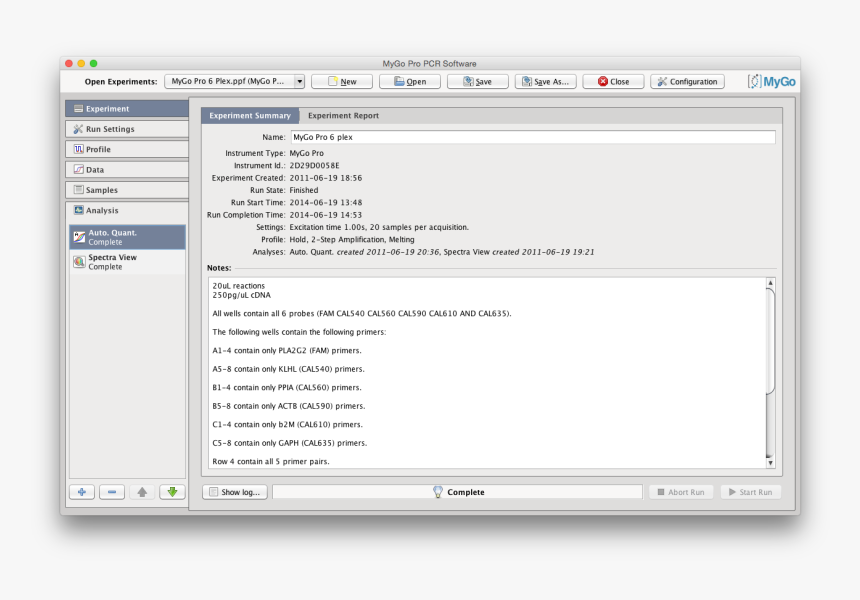Click the Configuration wrench icon

[x=663, y=81]
